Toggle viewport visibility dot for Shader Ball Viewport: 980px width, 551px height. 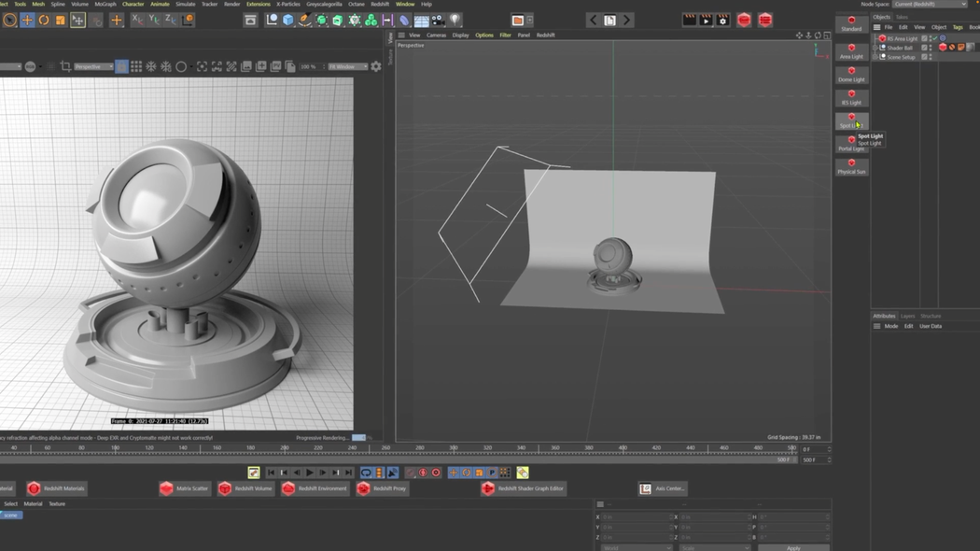931,45
